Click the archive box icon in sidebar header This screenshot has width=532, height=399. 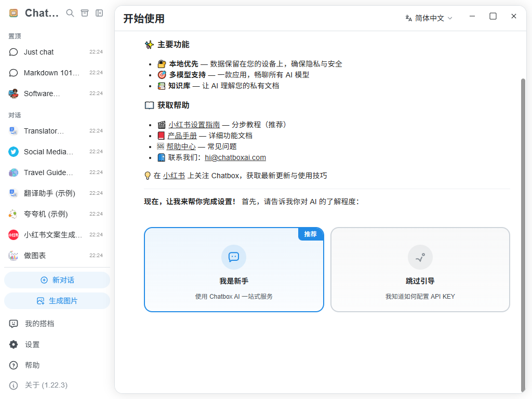(x=85, y=13)
